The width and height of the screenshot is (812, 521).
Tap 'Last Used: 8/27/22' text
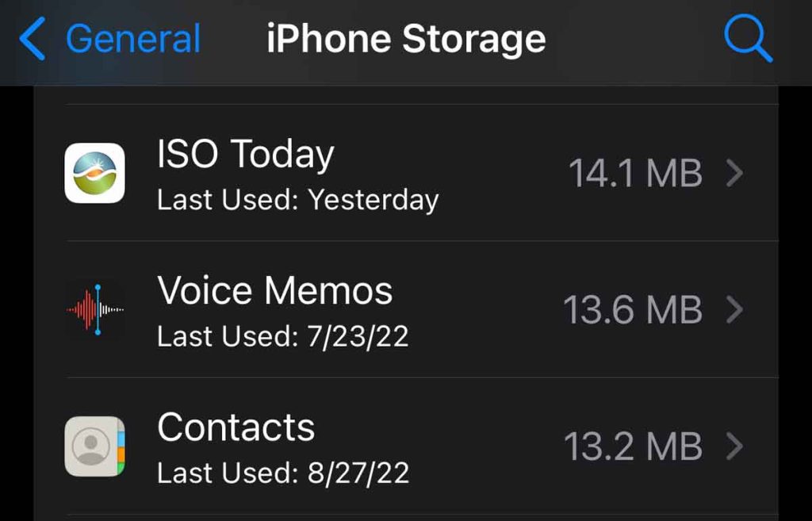coord(283,473)
